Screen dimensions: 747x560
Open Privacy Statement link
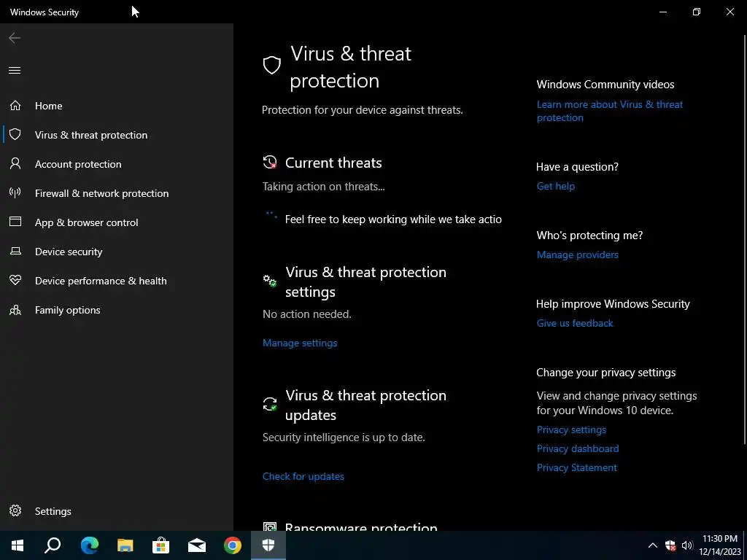(576, 467)
